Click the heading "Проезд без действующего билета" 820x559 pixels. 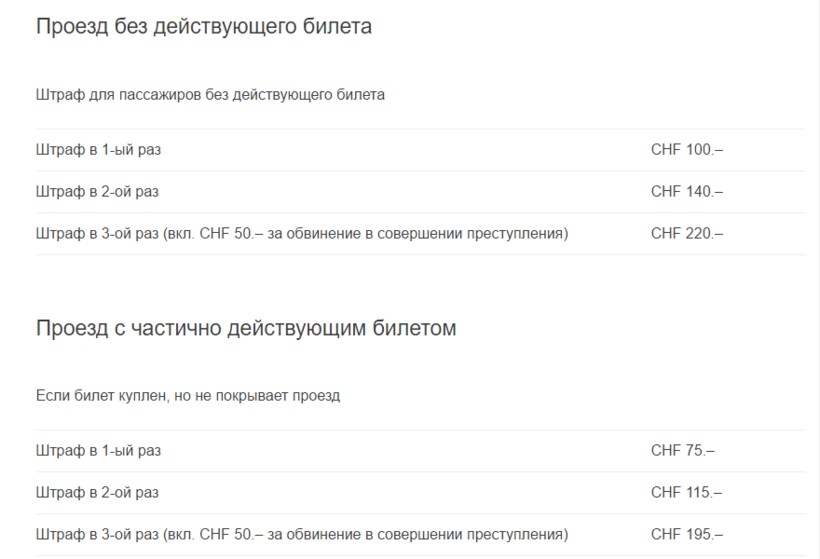click(204, 27)
